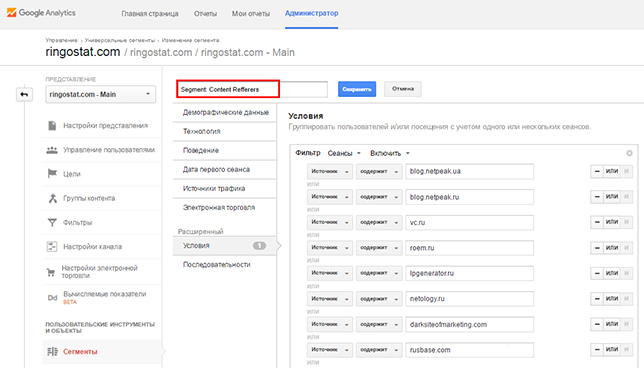The height and width of the screenshot is (368, 644).
Task: Click the Google Analytics logo
Action: [41, 13]
